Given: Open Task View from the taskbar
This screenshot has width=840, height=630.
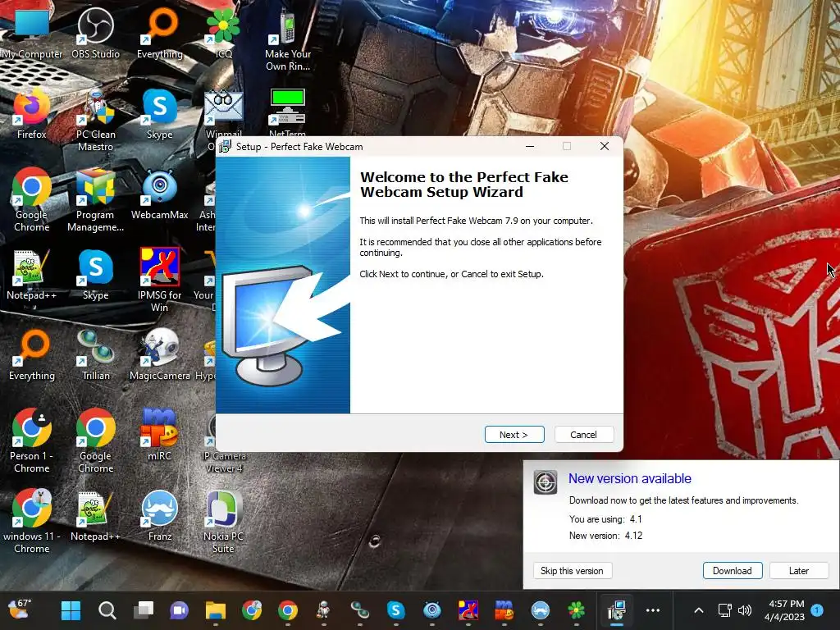Looking at the screenshot, I should tap(143, 610).
